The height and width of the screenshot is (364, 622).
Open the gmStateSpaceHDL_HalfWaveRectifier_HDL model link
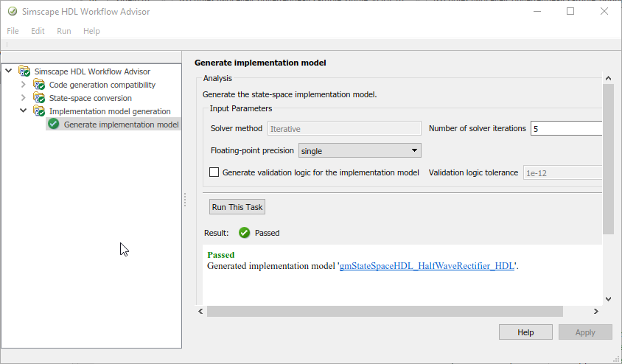click(427, 266)
